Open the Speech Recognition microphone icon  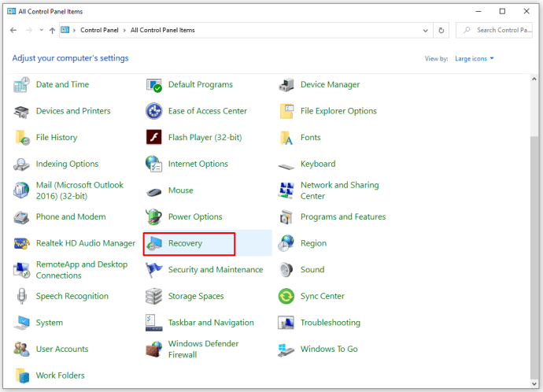coord(21,296)
